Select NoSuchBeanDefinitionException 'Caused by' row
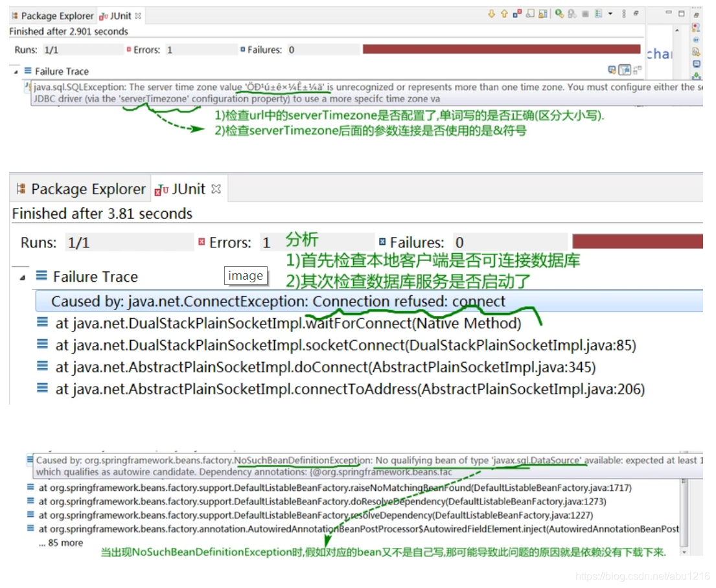This screenshot has width=716, height=588. point(369,466)
